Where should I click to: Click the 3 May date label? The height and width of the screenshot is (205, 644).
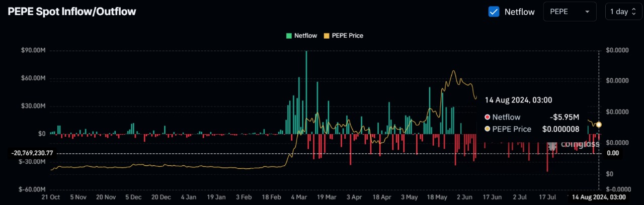tap(409, 197)
